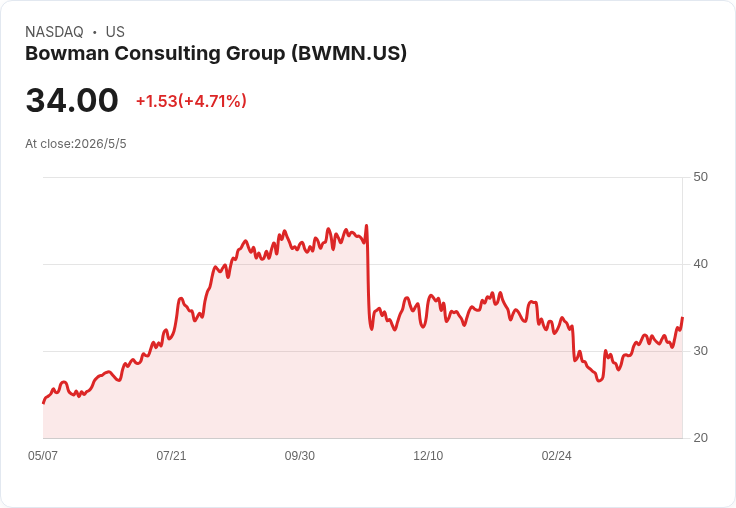Click the chart line's starting point
Viewport: 736px width, 508px height.
click(44, 403)
